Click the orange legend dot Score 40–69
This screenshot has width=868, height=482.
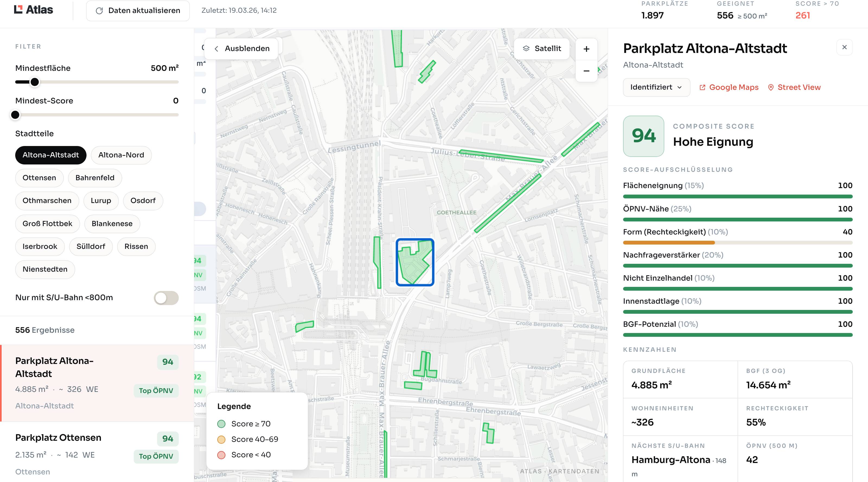[x=221, y=440]
